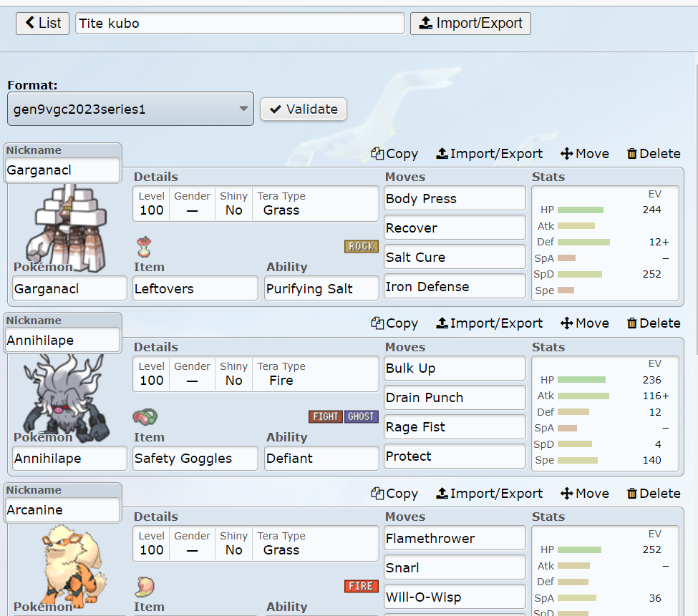The width and height of the screenshot is (698, 616).
Task: Edit the Garganacl Pokémon name field
Action: 70,288
